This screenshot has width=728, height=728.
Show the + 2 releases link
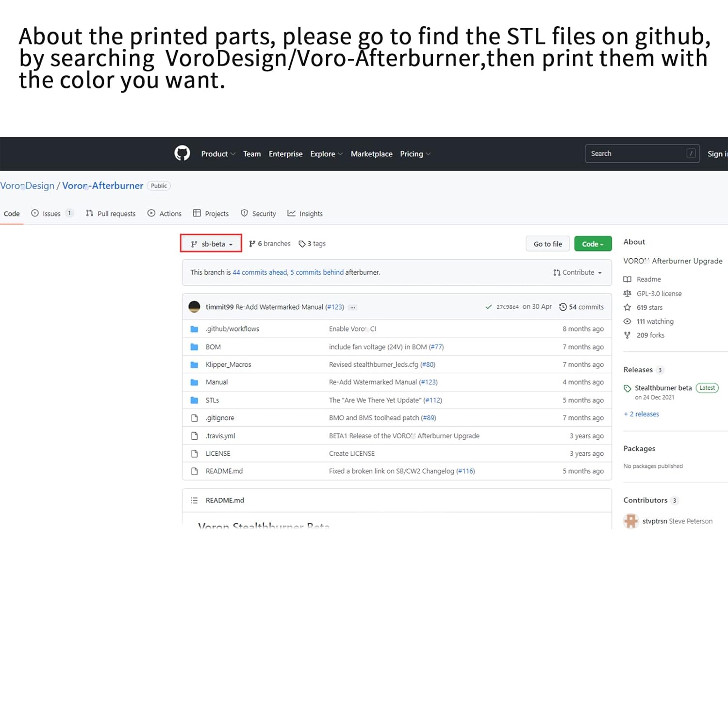click(641, 414)
